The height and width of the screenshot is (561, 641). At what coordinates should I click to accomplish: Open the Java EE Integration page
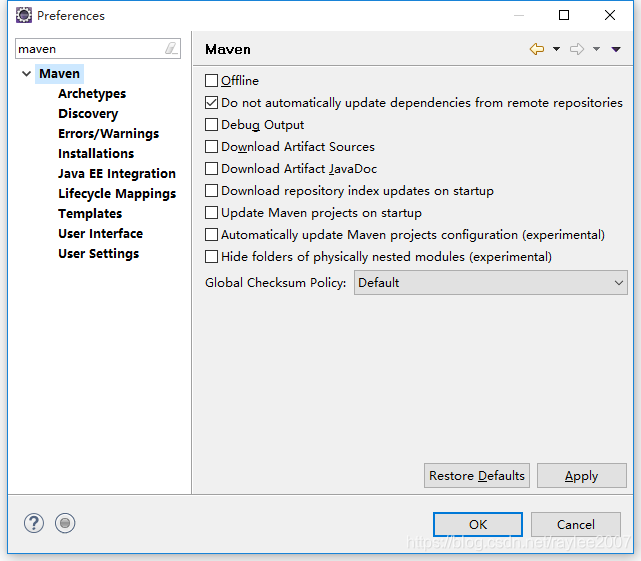(117, 174)
